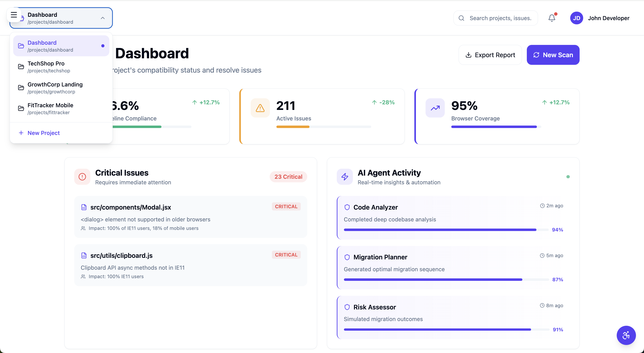Click the notification bell icon
Viewport: 644px width, 353px height.
tap(552, 18)
